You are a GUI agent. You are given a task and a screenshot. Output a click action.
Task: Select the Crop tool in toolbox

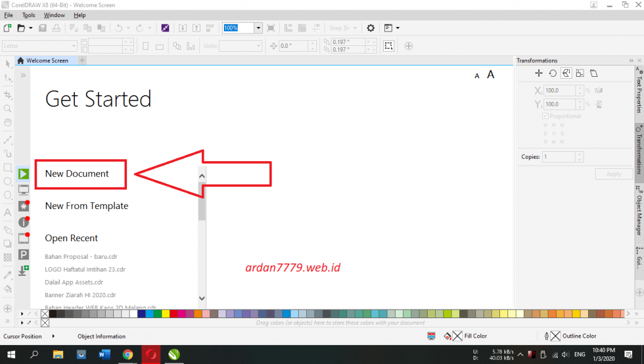click(x=8, y=95)
